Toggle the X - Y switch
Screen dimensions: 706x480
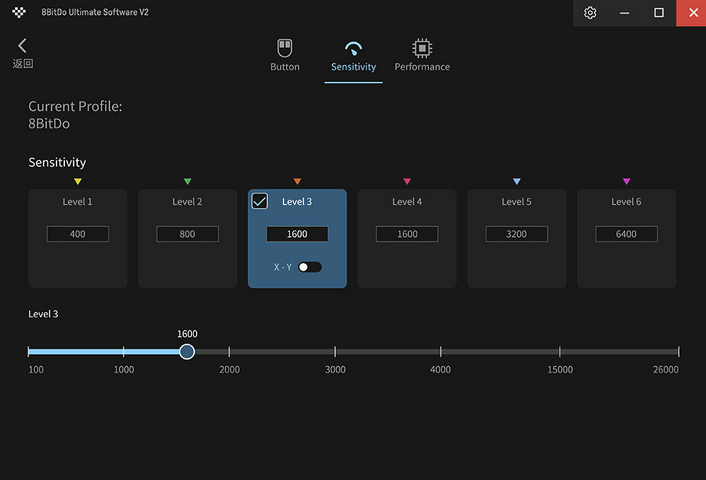pos(309,267)
